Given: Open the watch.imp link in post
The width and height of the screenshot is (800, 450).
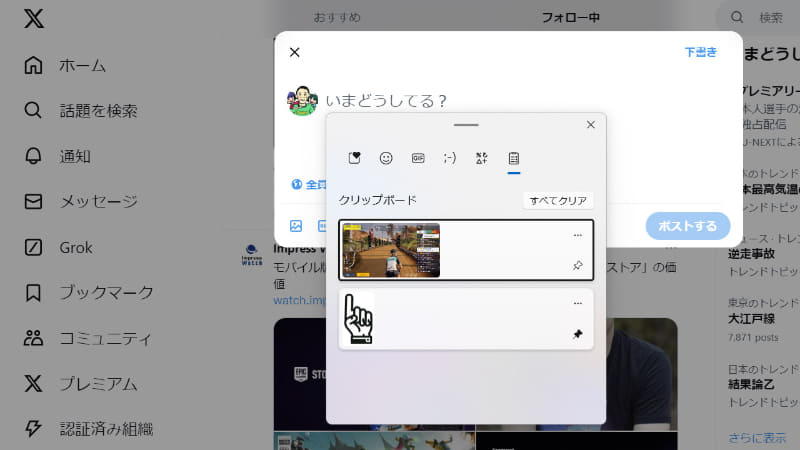Looking at the screenshot, I should (x=299, y=300).
